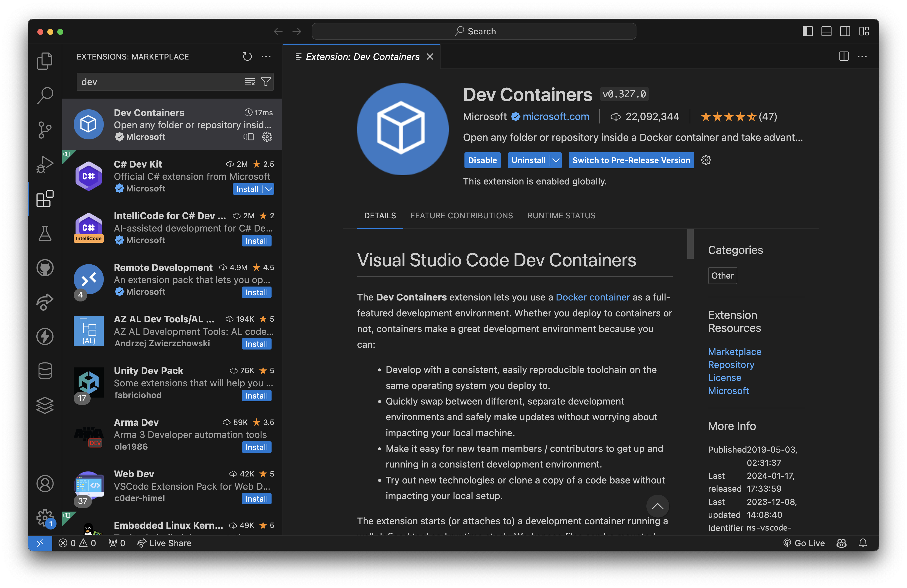Open the extensions filter funnel

[266, 82]
